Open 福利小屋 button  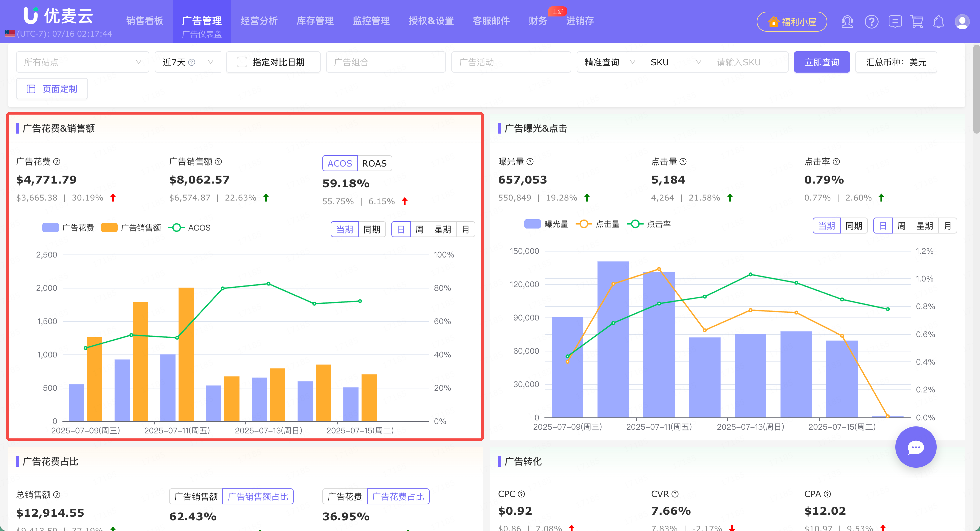pyautogui.click(x=792, y=22)
